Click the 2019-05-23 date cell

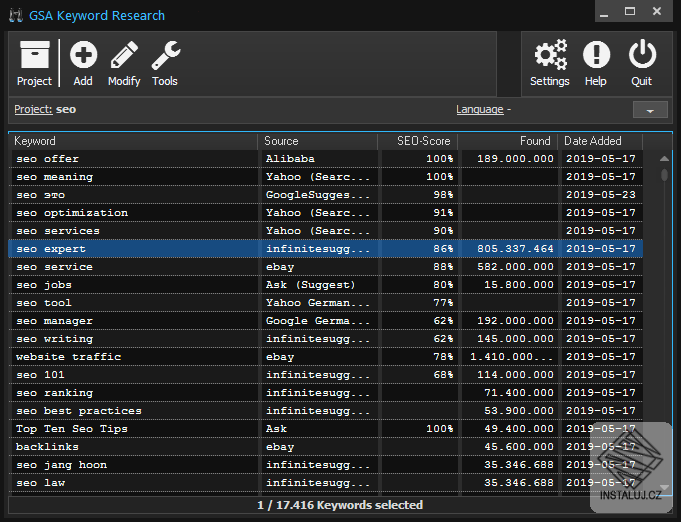coord(601,195)
